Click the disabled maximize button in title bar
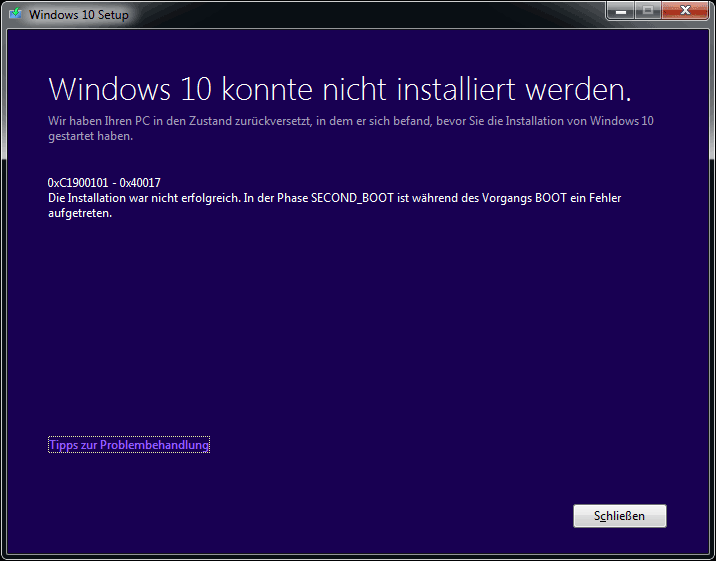 648,11
